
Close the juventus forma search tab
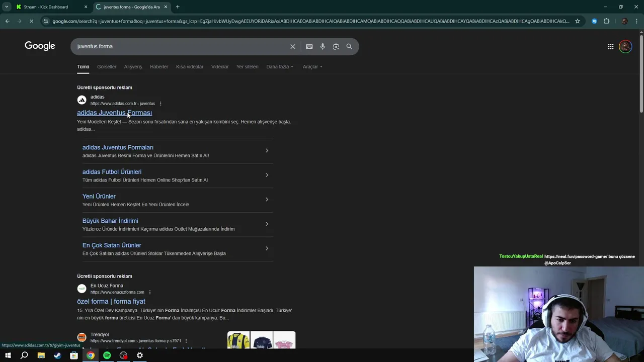point(166,7)
